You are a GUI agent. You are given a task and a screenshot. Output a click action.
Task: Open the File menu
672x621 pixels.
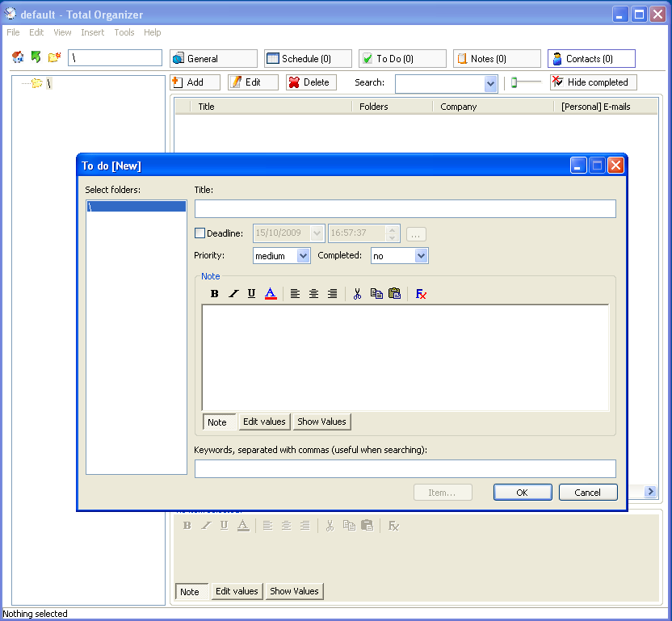click(x=13, y=32)
